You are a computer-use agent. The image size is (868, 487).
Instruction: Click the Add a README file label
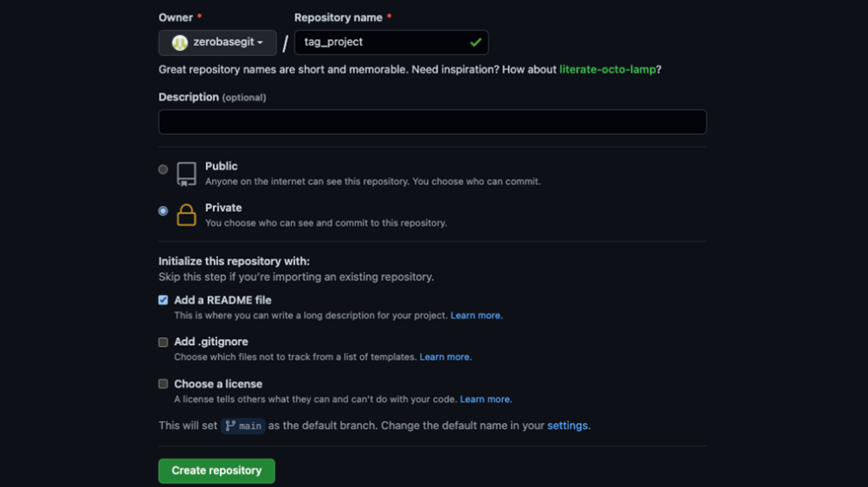pos(223,300)
